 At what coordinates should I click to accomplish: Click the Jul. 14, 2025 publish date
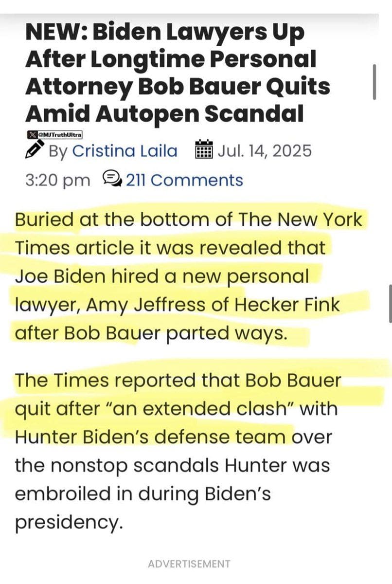tap(264, 150)
